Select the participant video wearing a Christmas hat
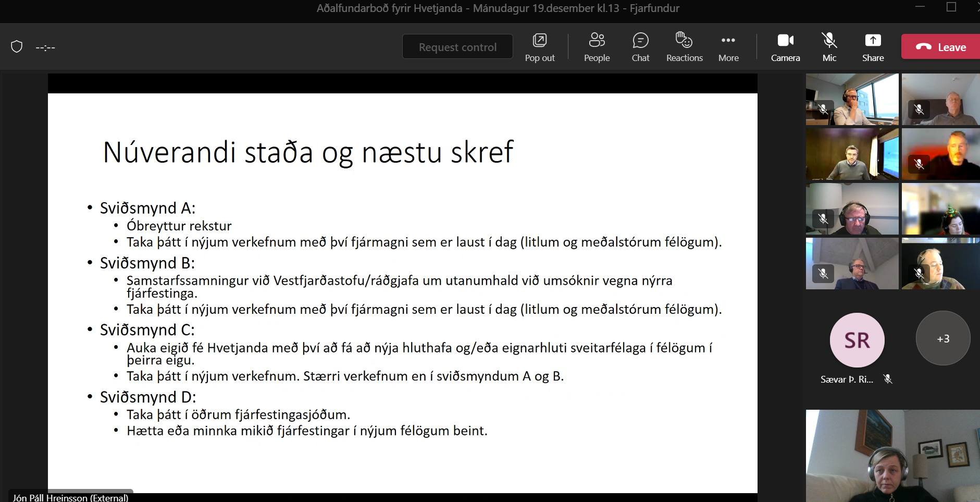980x502 pixels. coord(940,209)
